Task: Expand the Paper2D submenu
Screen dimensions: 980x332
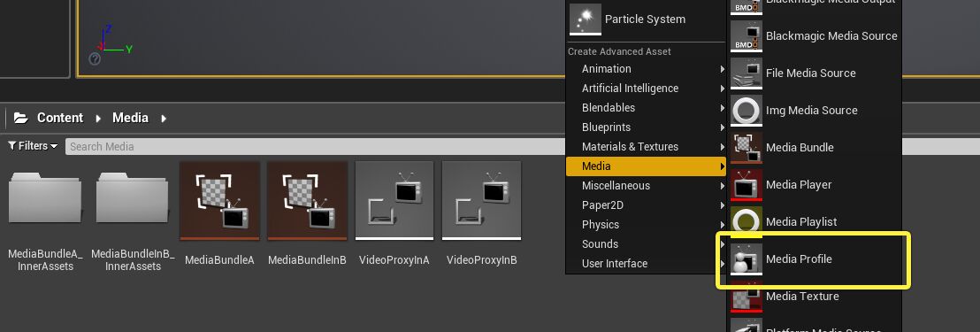Action: point(646,205)
